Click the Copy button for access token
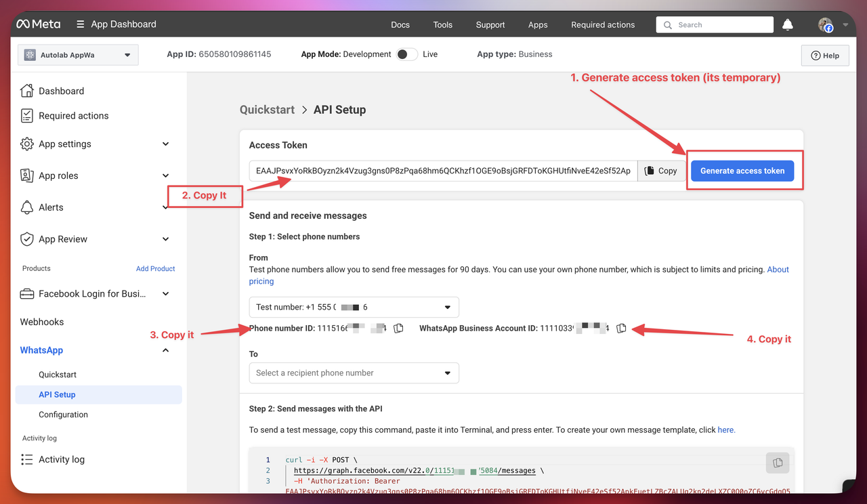Viewport: 867px width, 504px height. [660, 171]
